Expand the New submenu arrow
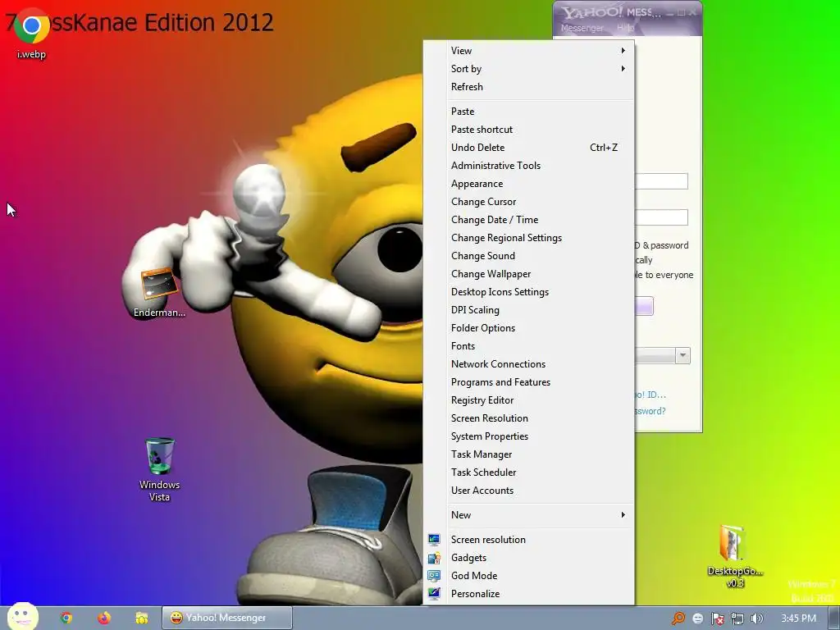The height and width of the screenshot is (630, 840). [x=623, y=515]
